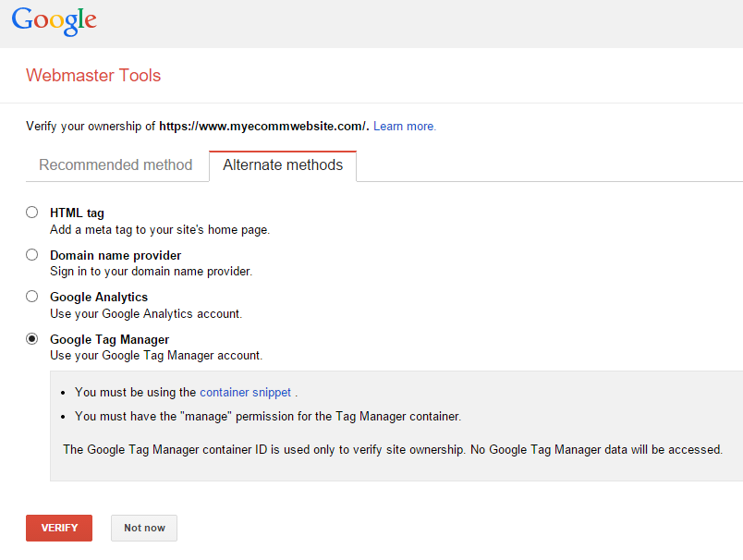Click the Google Tag Manager label text
The width and height of the screenshot is (743, 560).
tap(110, 340)
